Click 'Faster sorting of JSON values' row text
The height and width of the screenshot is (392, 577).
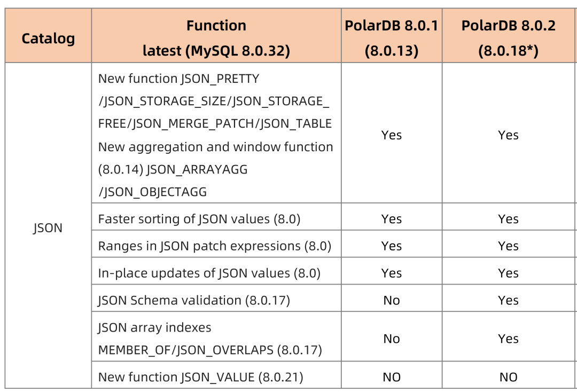click(x=199, y=219)
